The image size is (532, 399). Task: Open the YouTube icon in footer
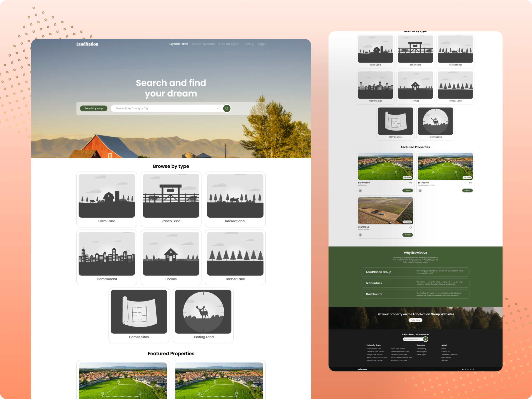point(463,369)
